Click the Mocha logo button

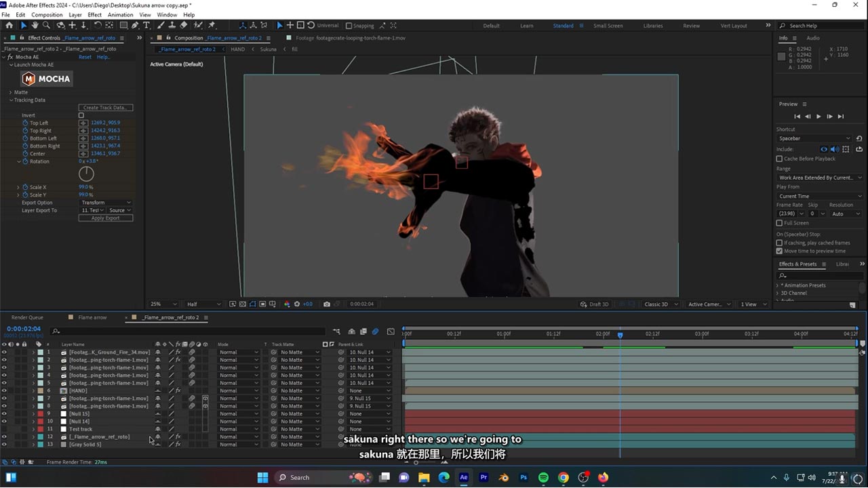click(x=47, y=79)
